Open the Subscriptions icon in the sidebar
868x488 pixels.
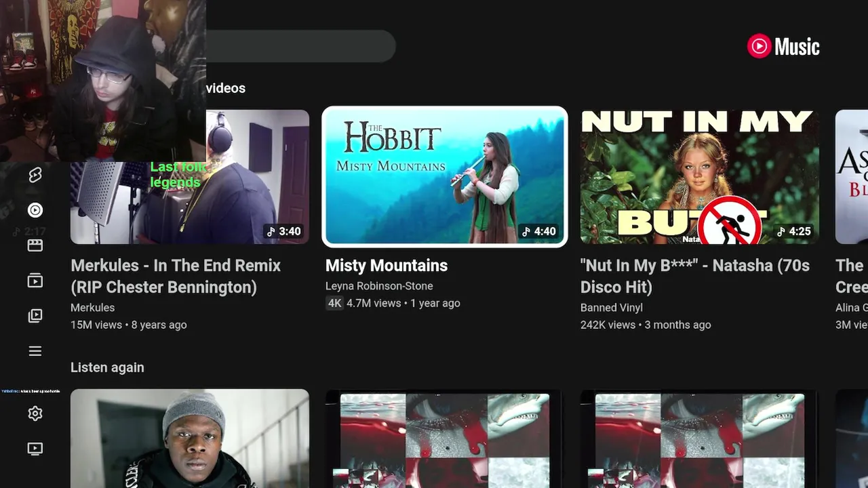pyautogui.click(x=35, y=281)
